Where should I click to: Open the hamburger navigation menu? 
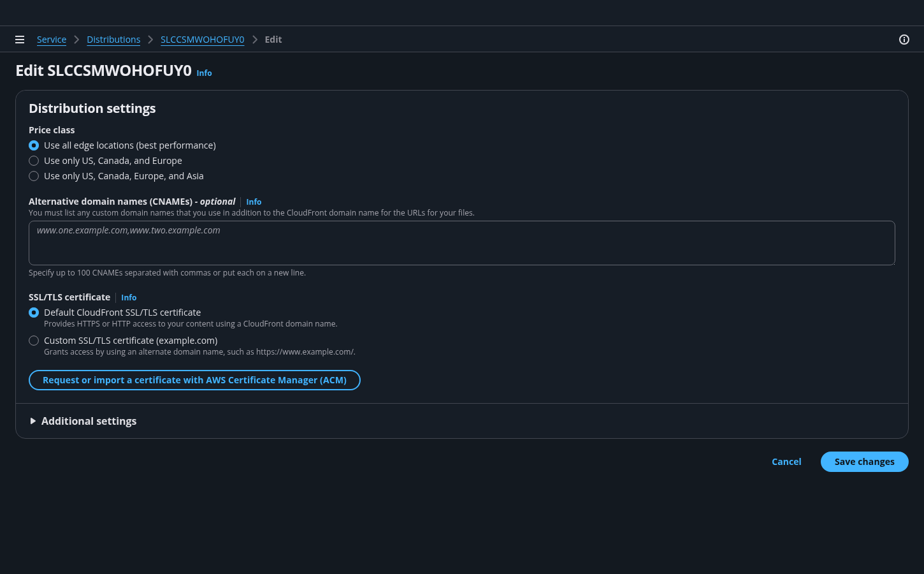[x=20, y=40]
